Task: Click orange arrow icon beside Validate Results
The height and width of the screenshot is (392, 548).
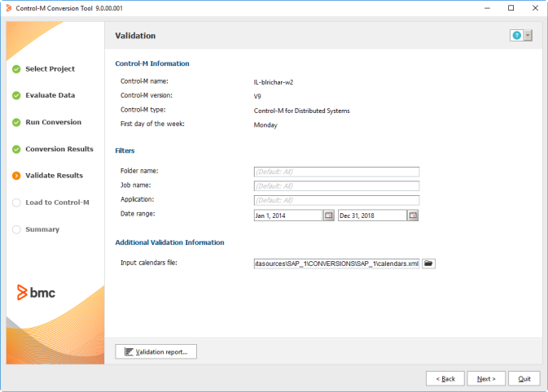Action: (x=16, y=176)
